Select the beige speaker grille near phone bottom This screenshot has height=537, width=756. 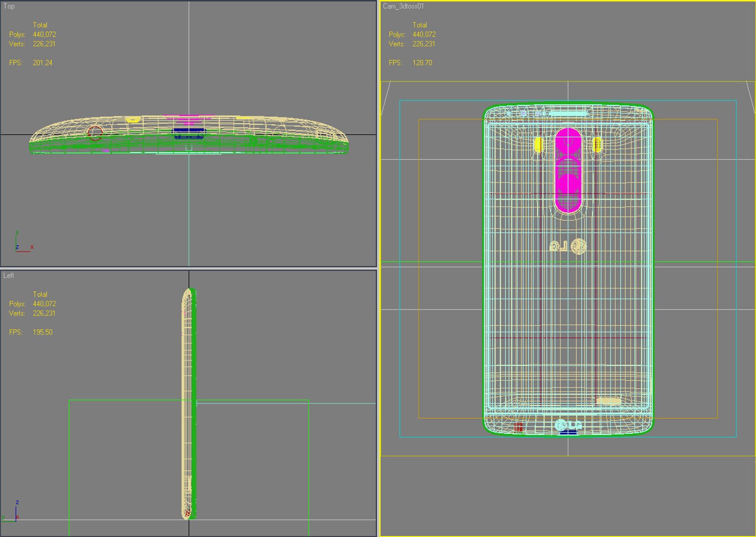(608, 401)
